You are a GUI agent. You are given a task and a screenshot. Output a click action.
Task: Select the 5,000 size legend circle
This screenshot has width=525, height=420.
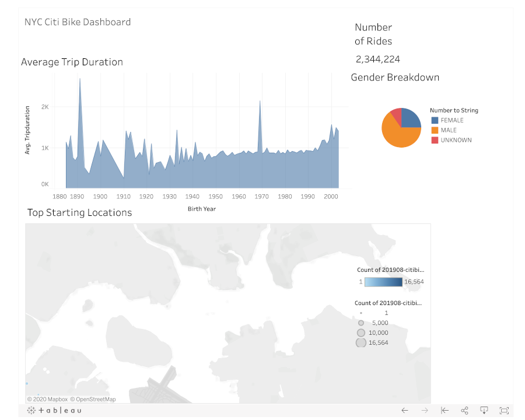361,323
